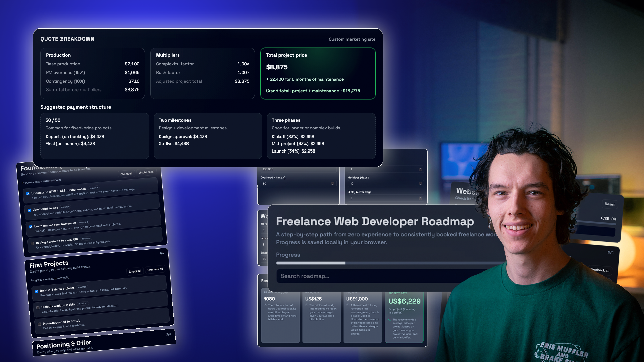Check "Projects pushed to GitHub"
This screenshot has width=644, height=362.
click(x=39, y=323)
